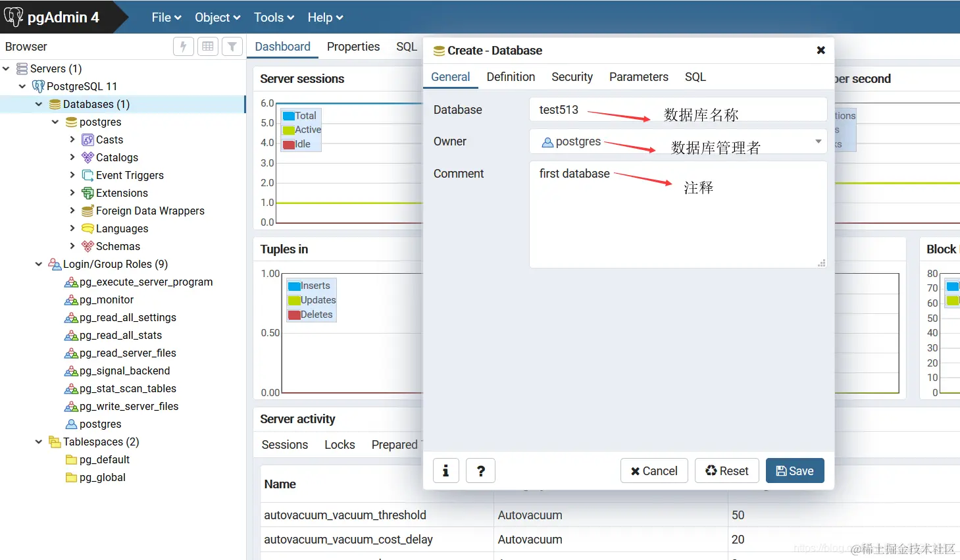
Task: Open the Tools menu
Action: coord(273,17)
